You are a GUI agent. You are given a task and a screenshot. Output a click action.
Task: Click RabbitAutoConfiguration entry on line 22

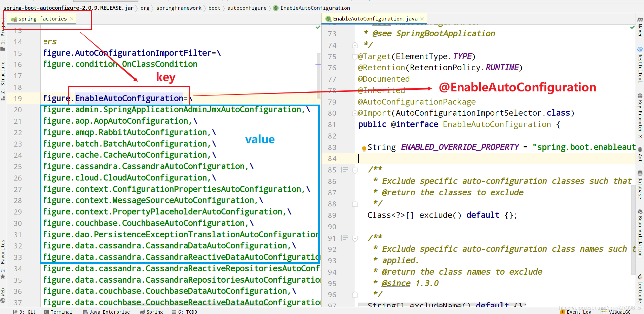(153, 132)
